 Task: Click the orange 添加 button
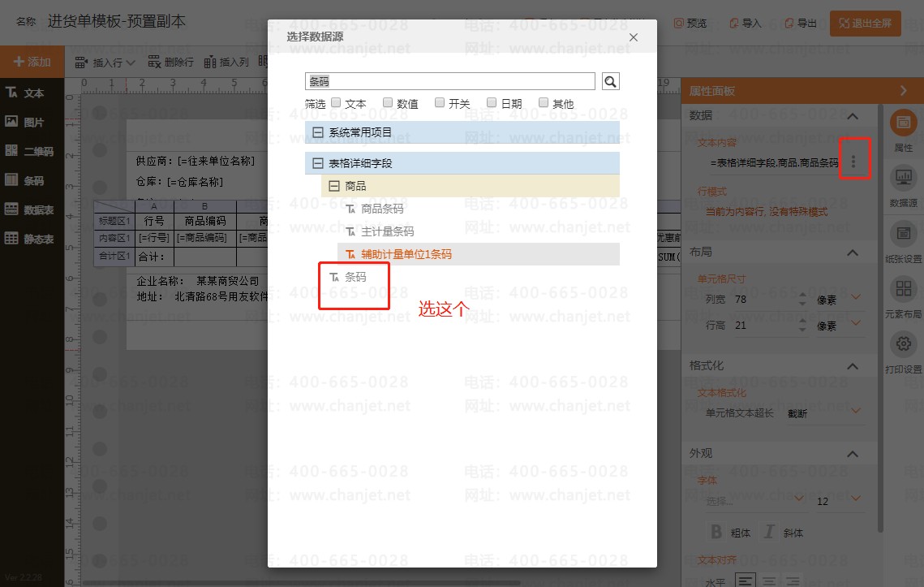pyautogui.click(x=32, y=62)
